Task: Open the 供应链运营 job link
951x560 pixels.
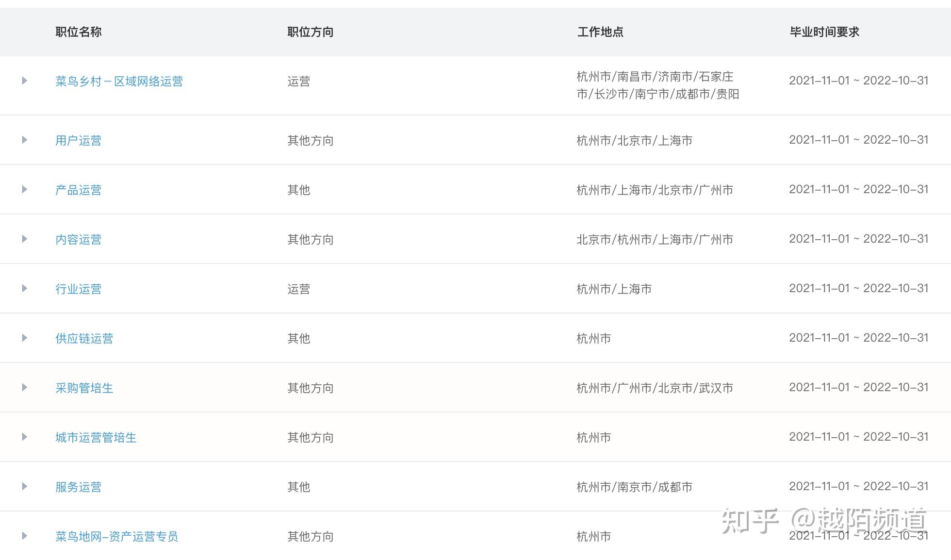Action: point(84,339)
